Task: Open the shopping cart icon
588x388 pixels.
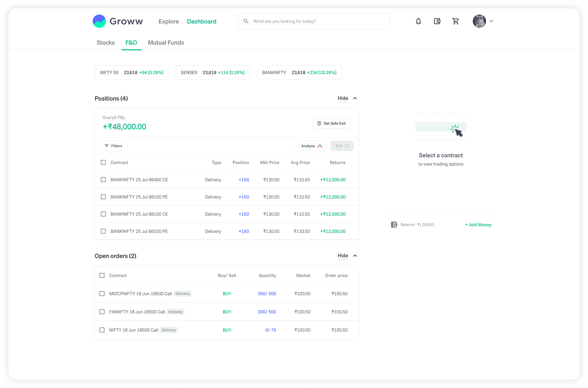Action: click(x=456, y=21)
